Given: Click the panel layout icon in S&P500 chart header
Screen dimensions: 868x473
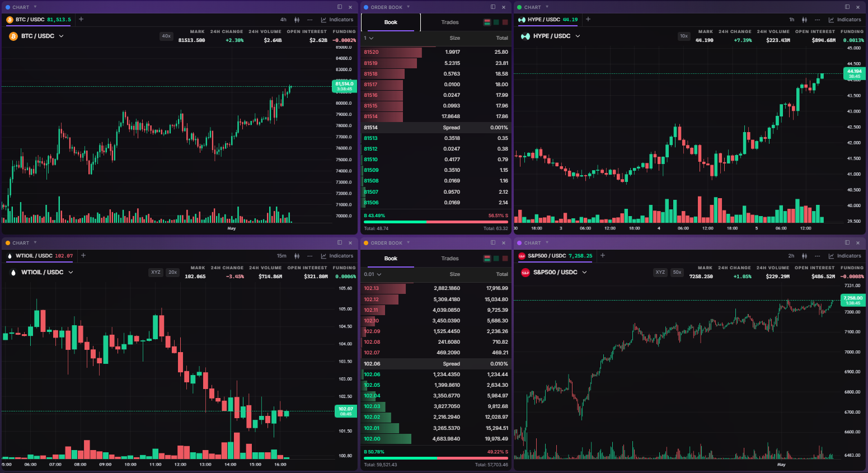Looking at the screenshot, I should tap(847, 242).
